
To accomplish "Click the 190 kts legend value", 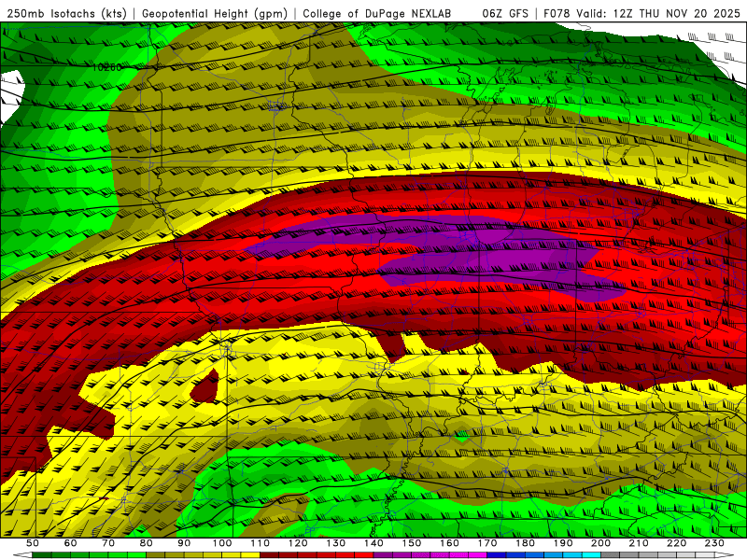I will click(563, 543).
